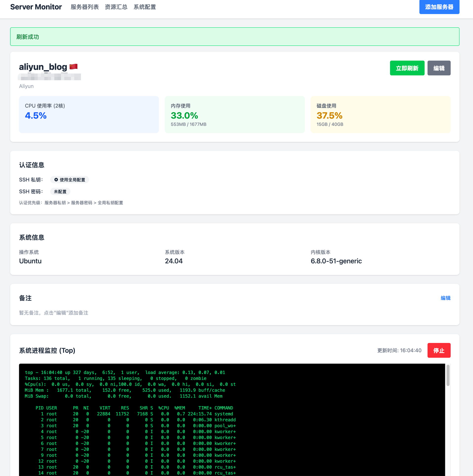Click the 未配置 SSH password badge

coord(60,192)
